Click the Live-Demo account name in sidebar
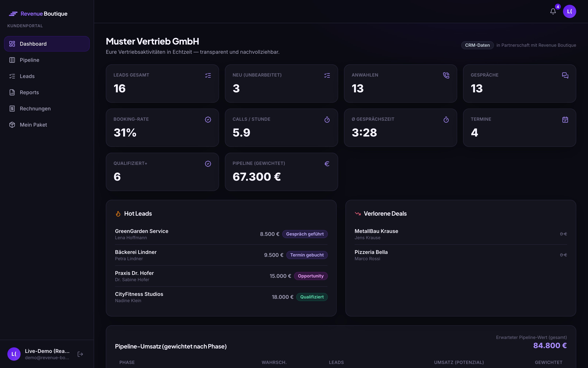This screenshot has height=368, width=588. coord(47,351)
